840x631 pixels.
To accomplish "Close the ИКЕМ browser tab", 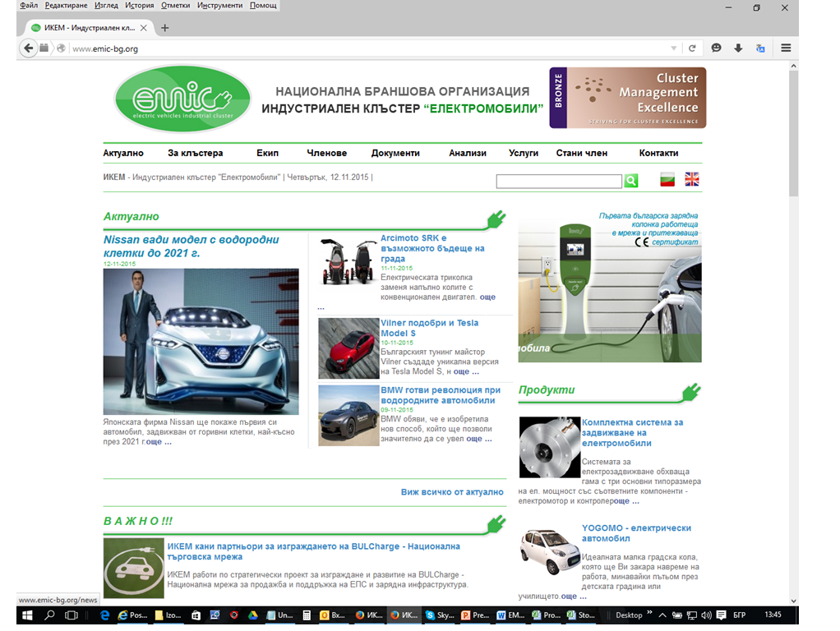I will click(144, 28).
